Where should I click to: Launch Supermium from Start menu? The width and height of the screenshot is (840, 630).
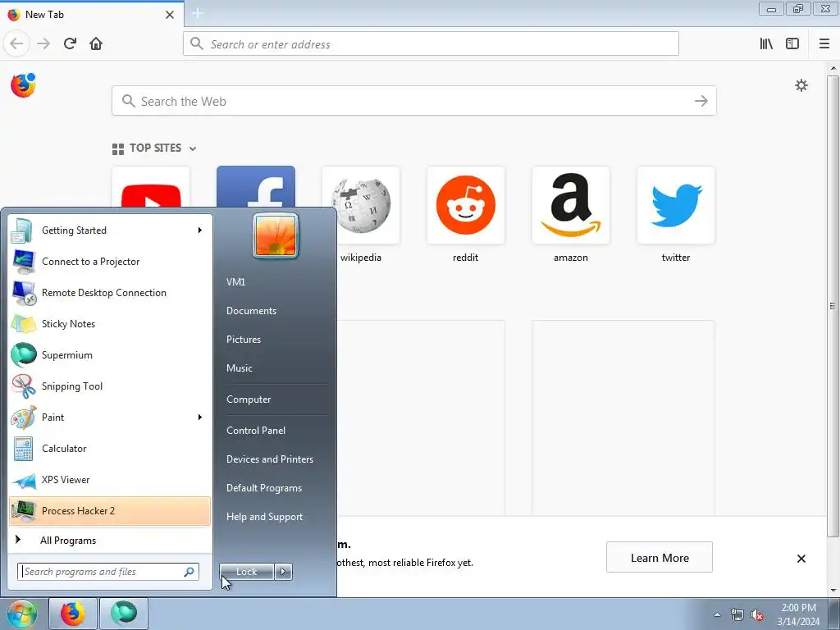pos(110,354)
